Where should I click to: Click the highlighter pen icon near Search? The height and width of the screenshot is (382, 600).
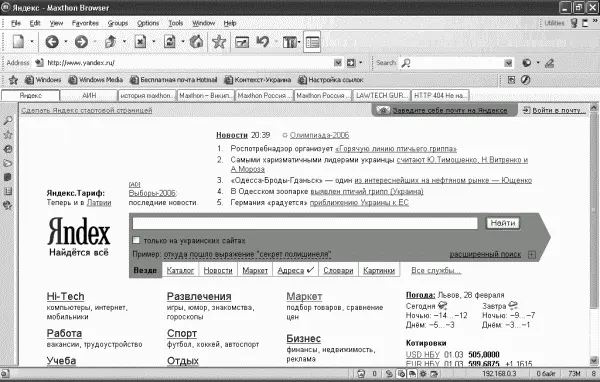coord(550,63)
